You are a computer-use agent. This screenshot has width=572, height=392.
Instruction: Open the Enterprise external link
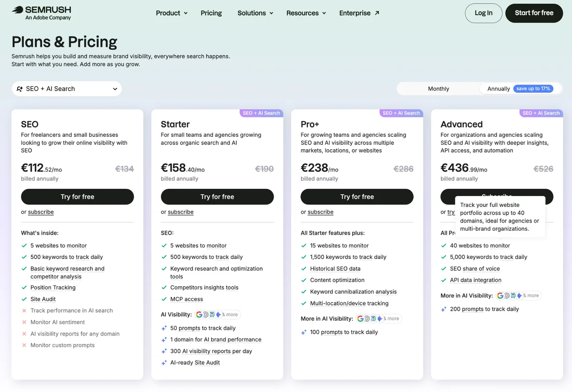tap(359, 13)
